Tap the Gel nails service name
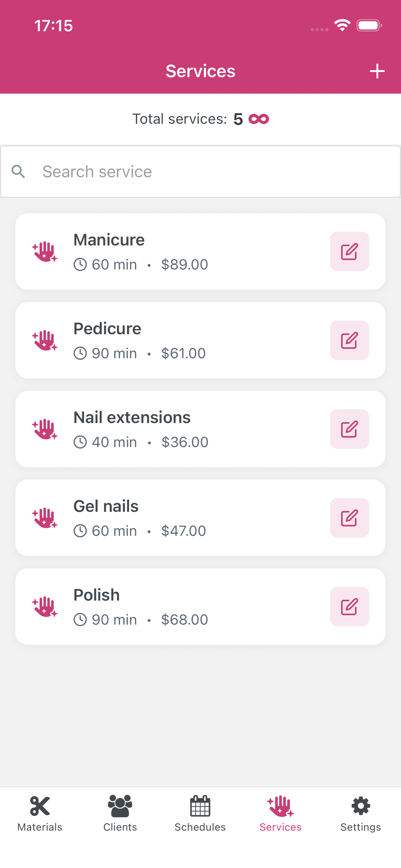401x868 pixels. click(x=106, y=506)
